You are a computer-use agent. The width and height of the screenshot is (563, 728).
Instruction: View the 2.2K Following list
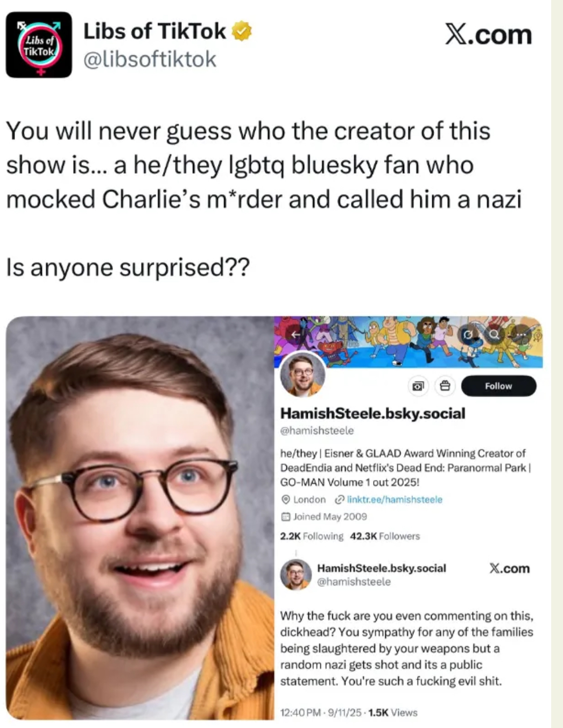[x=312, y=536]
